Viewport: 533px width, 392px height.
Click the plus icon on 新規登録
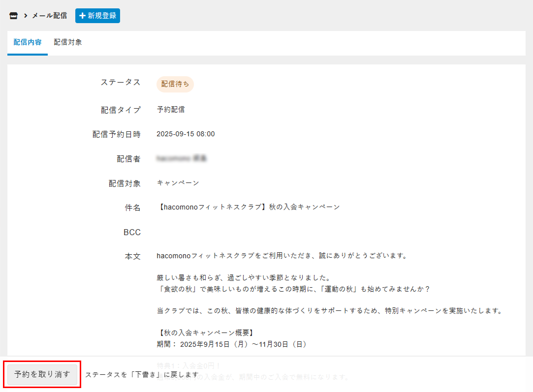(82, 16)
